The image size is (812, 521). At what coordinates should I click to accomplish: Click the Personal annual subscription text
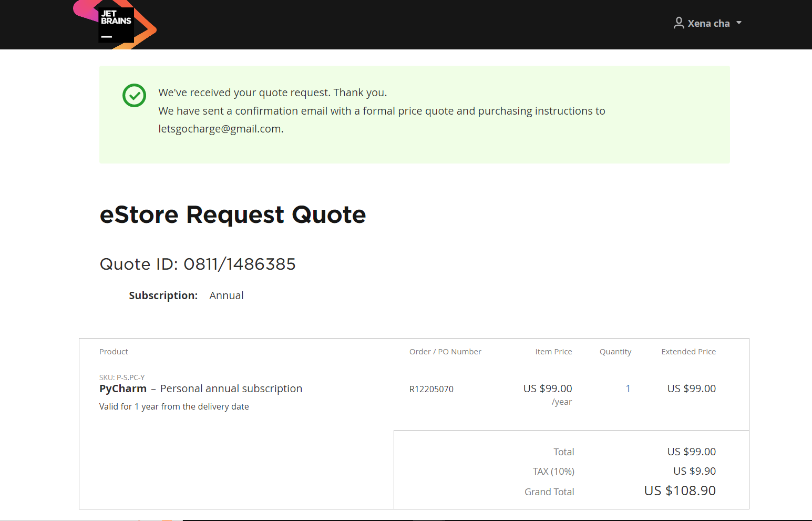231,389
